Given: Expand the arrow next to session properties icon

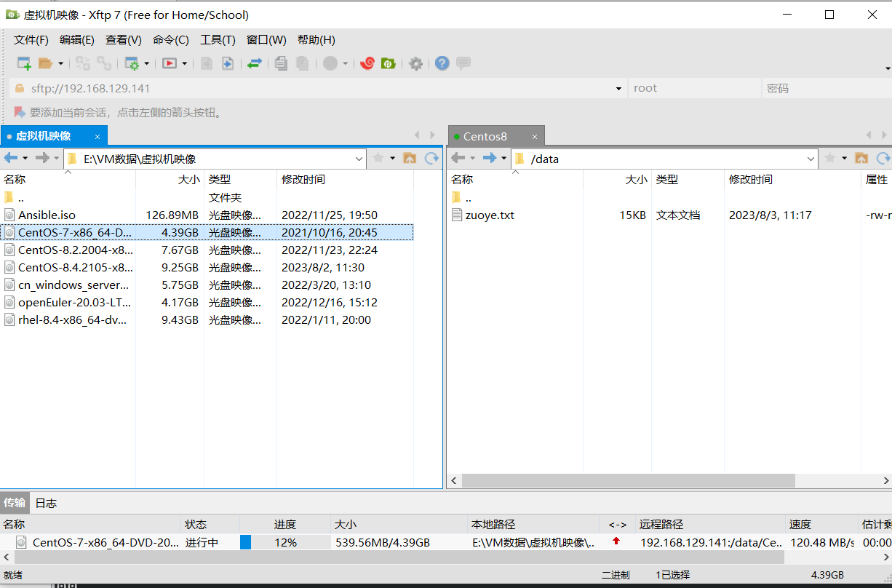Looking at the screenshot, I should coord(146,63).
